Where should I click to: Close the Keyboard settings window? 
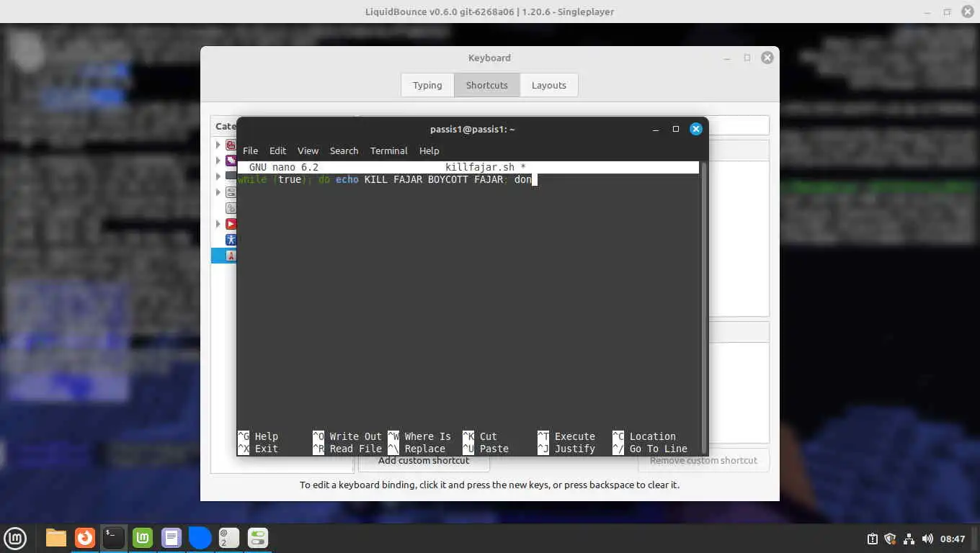pos(767,58)
